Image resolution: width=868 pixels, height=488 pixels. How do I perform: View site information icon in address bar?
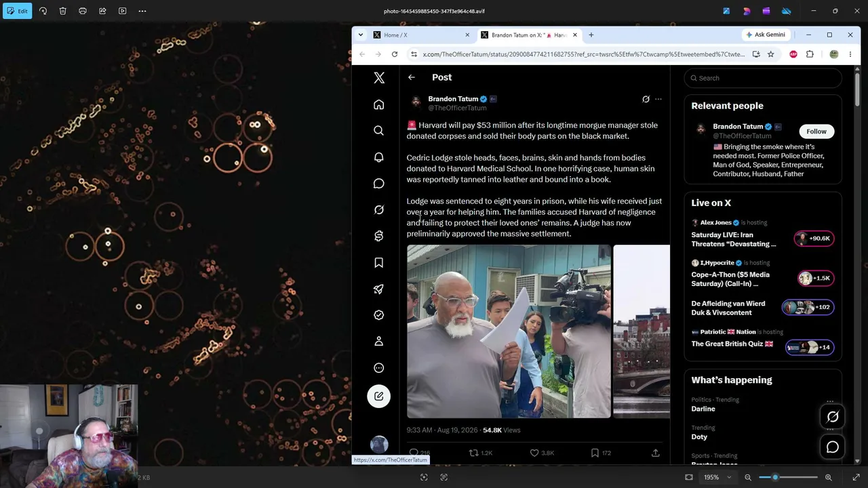click(414, 54)
